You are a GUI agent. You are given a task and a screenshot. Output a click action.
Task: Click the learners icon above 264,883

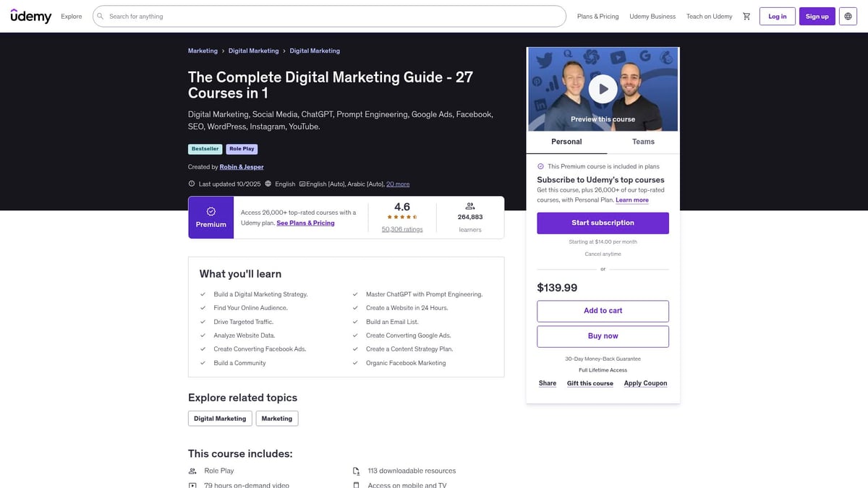pyautogui.click(x=469, y=205)
